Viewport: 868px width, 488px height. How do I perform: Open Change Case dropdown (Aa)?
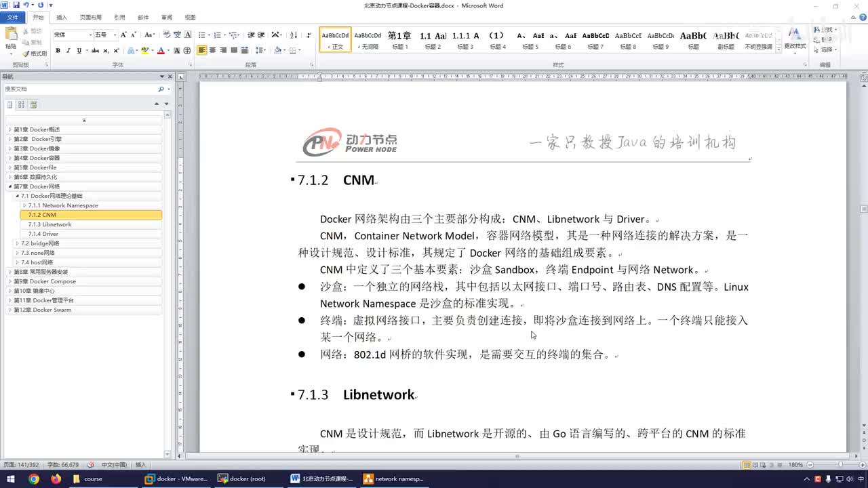pos(149,35)
